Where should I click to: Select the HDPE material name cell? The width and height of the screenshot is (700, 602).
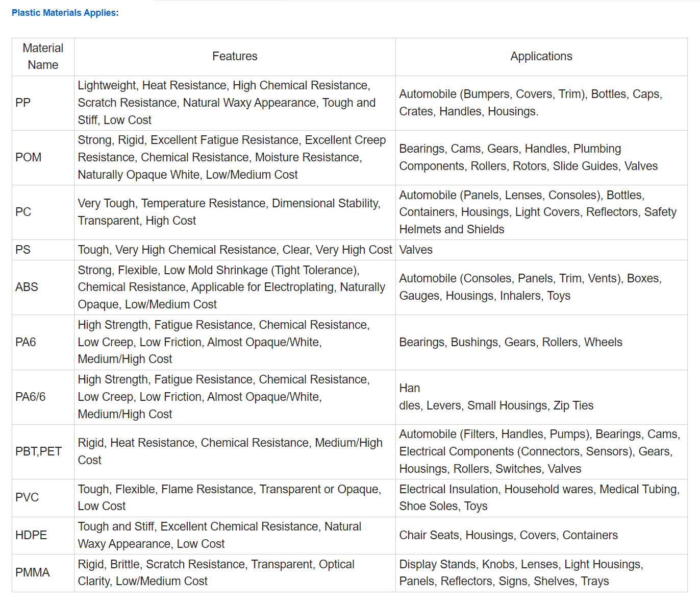pyautogui.click(x=31, y=535)
